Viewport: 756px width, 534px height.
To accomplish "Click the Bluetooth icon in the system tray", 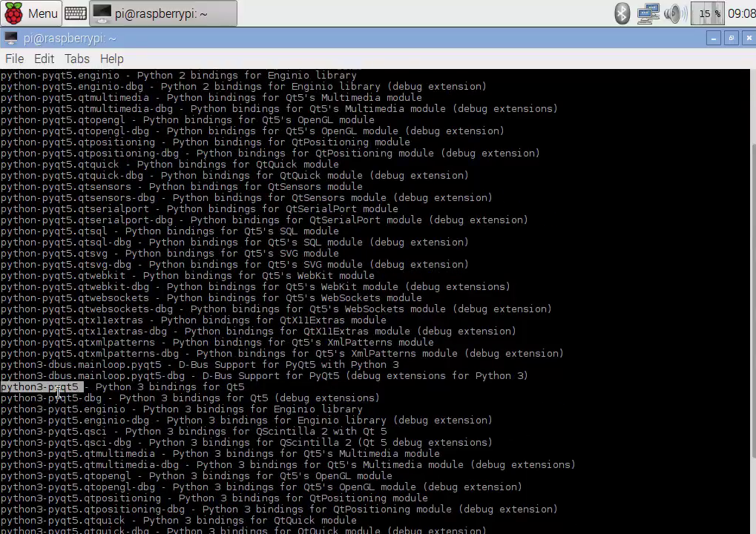I will coord(622,13).
